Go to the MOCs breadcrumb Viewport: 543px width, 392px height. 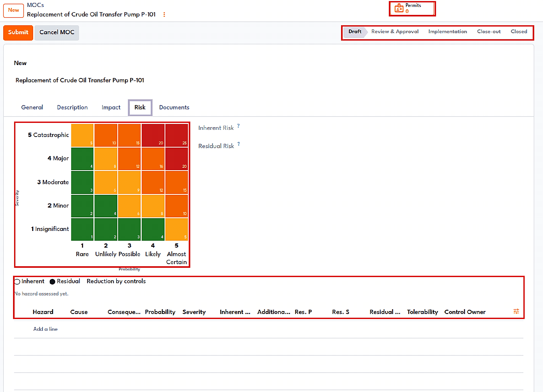pos(35,5)
